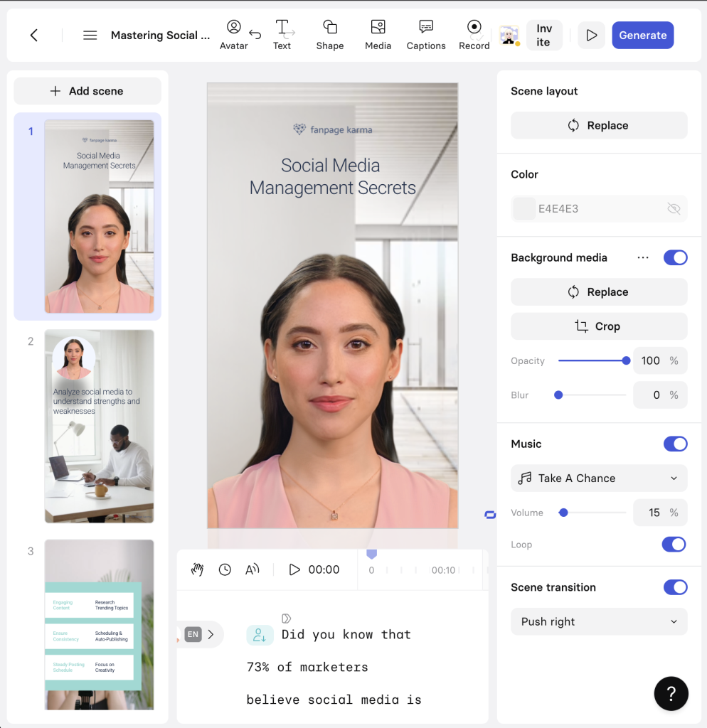The height and width of the screenshot is (728, 707).
Task: Turn off the Music toggle
Action: (675, 444)
